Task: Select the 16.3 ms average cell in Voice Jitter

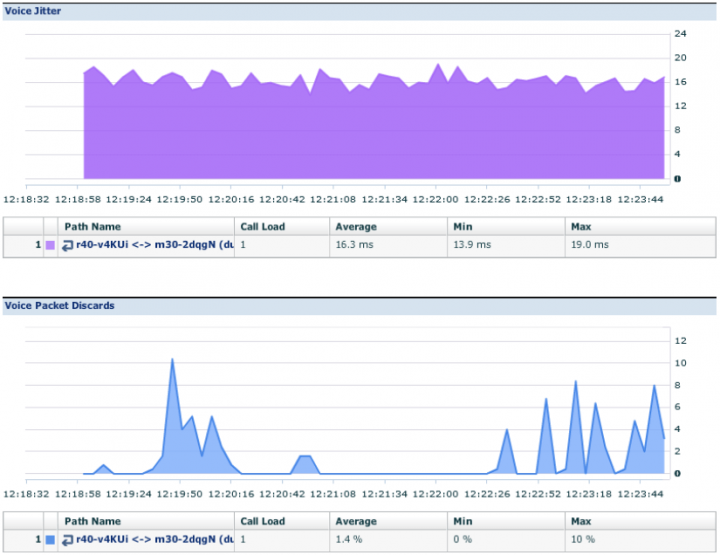Action: (356, 245)
